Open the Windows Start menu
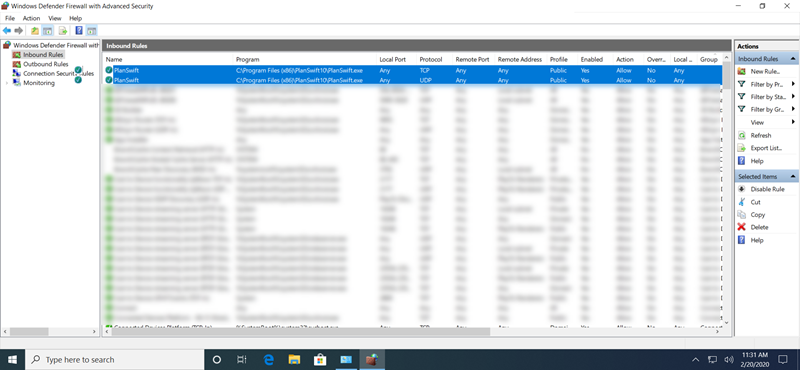The width and height of the screenshot is (800, 370). pyautogui.click(x=12, y=359)
